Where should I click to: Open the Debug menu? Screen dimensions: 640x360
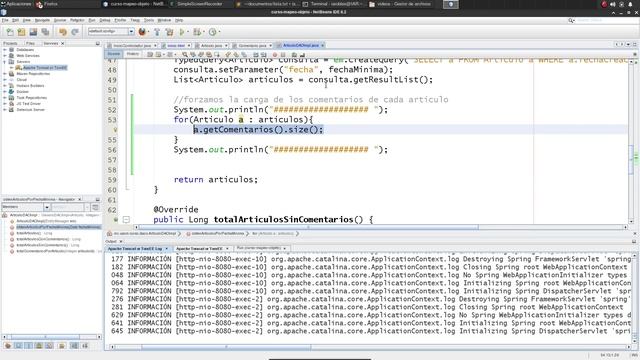click(x=105, y=20)
